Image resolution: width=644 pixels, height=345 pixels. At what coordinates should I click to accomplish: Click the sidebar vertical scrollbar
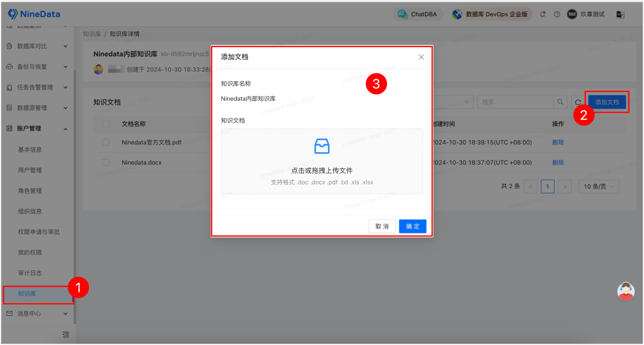75,196
